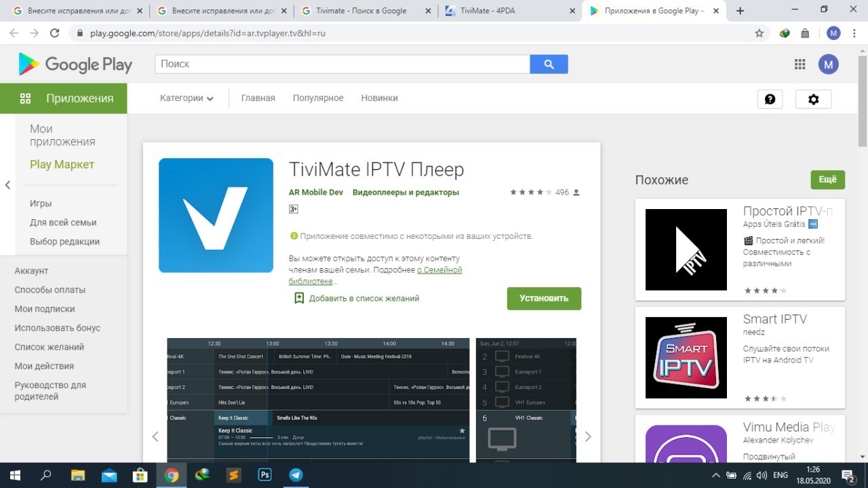Open Мои подписки in sidebar
Image resolution: width=868 pixels, height=488 pixels.
45,309
